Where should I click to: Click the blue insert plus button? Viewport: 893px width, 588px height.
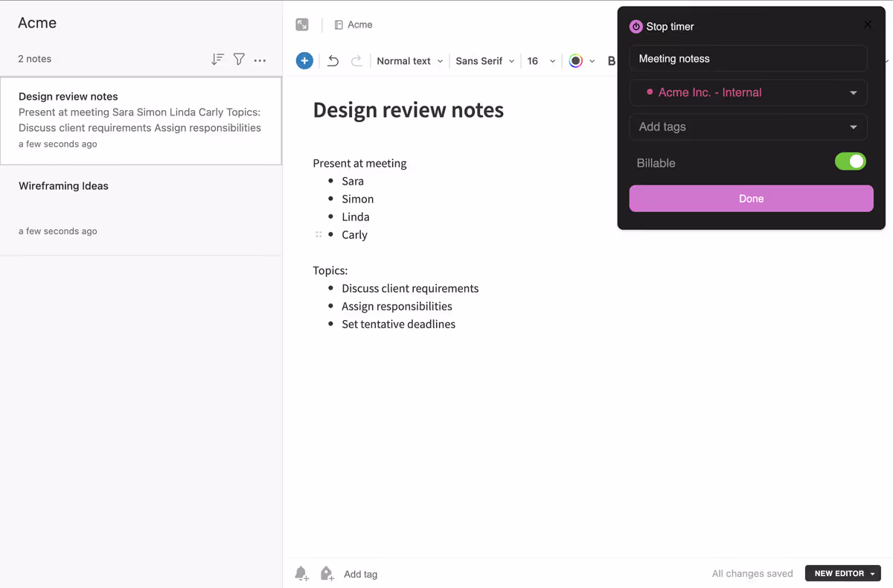[x=304, y=61]
